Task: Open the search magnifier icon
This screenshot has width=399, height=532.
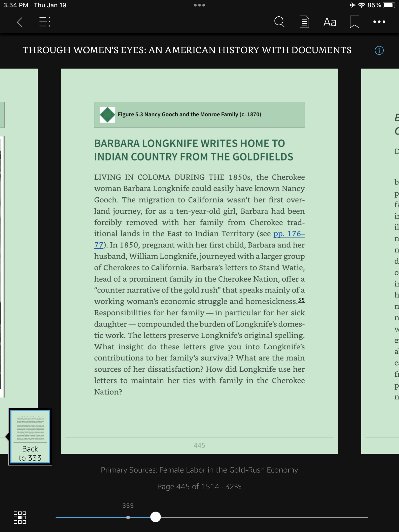Action: 279,22
